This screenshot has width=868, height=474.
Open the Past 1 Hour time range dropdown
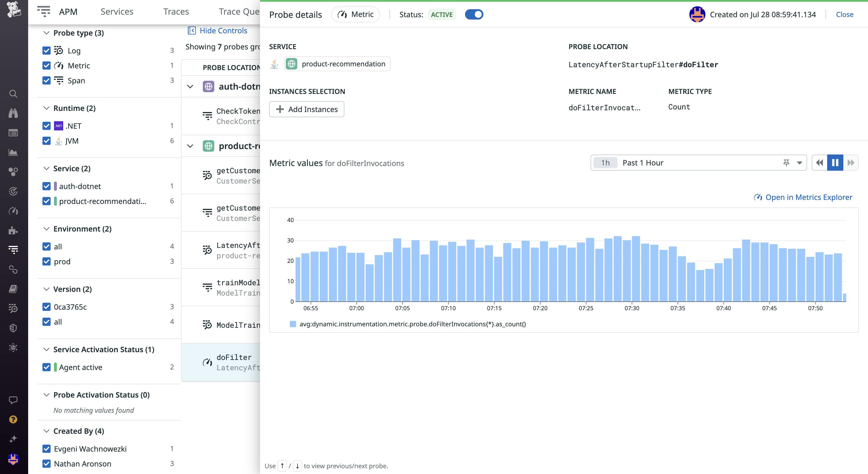point(799,163)
